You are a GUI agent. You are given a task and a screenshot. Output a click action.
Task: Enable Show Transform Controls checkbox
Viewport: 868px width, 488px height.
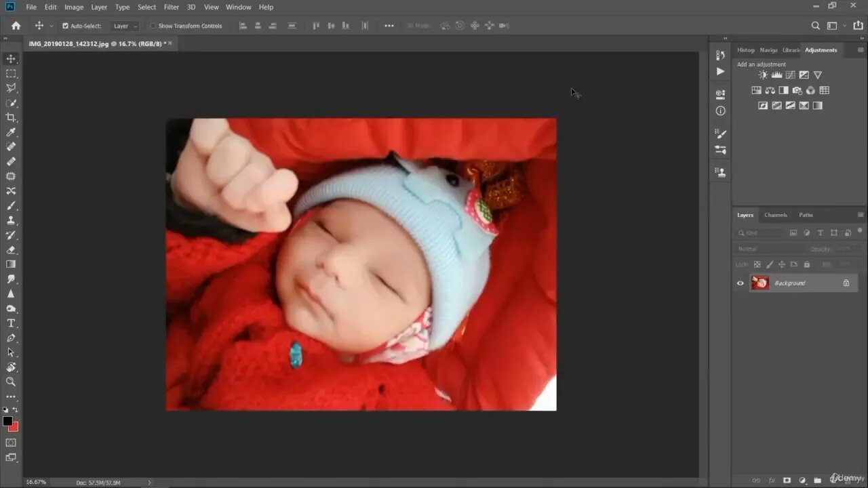click(153, 26)
